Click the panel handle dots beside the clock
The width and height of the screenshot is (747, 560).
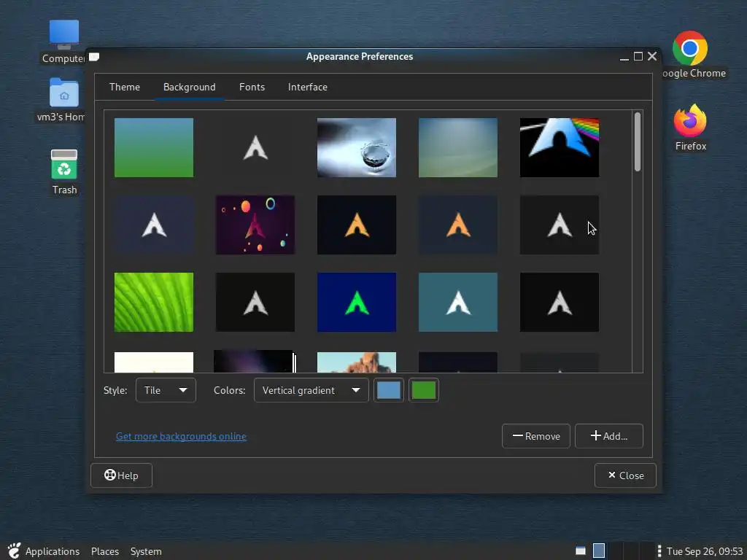click(x=659, y=551)
